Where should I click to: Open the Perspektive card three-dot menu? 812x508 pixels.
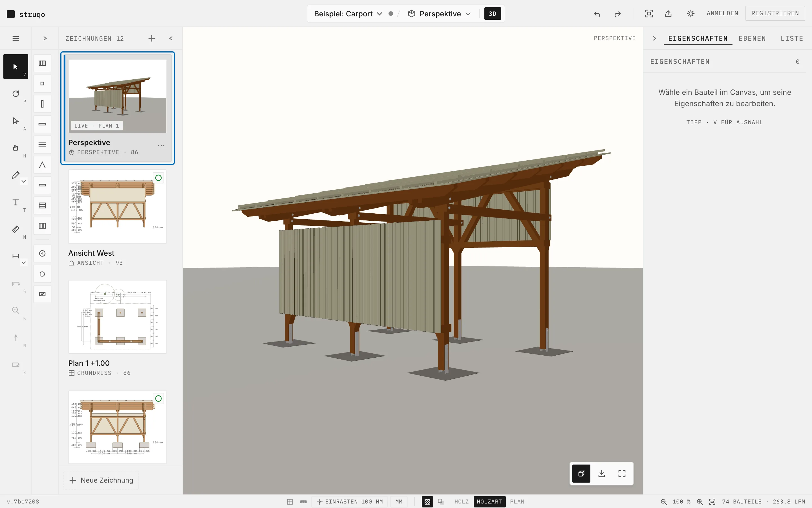(x=161, y=145)
